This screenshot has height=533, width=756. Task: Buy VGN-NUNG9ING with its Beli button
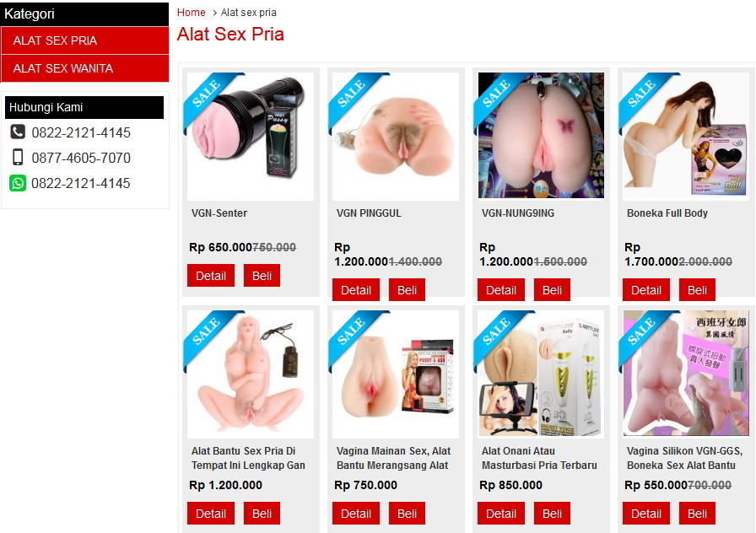point(552,290)
